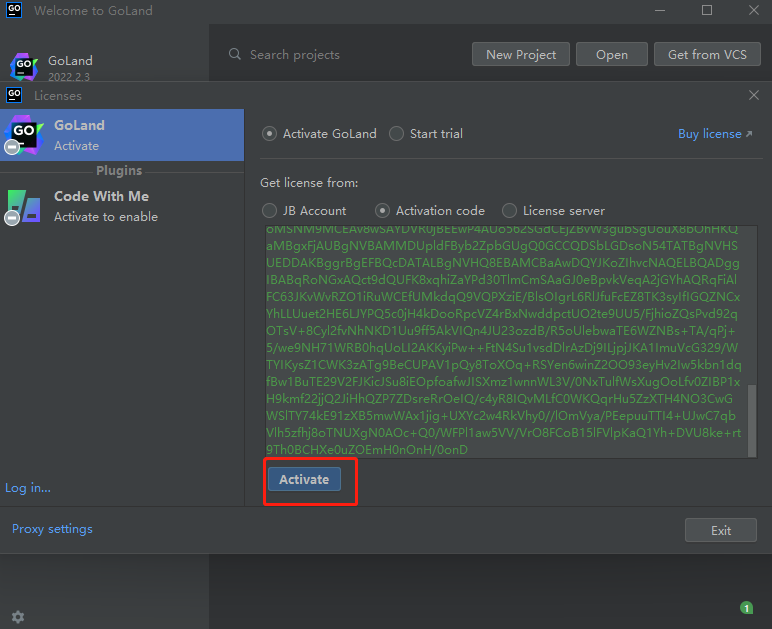This screenshot has height=629, width=772.
Task: Open the settings gear at the bottom left
Action: pos(18,617)
